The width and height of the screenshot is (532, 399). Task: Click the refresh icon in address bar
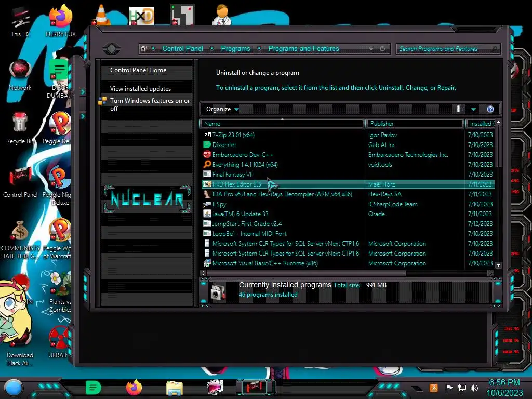pyautogui.click(x=382, y=48)
